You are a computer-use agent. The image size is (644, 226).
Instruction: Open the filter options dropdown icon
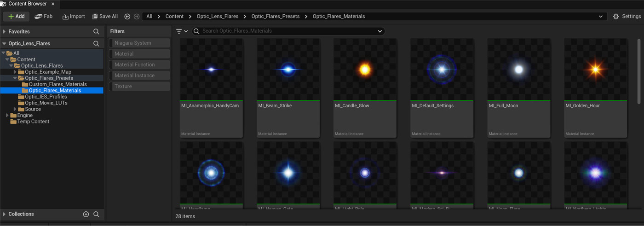182,31
